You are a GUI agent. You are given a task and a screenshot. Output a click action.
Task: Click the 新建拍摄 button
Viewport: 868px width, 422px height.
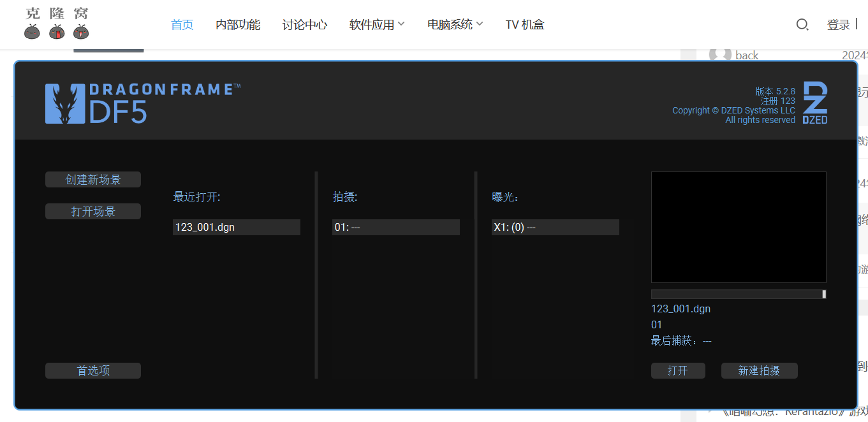[x=759, y=371]
